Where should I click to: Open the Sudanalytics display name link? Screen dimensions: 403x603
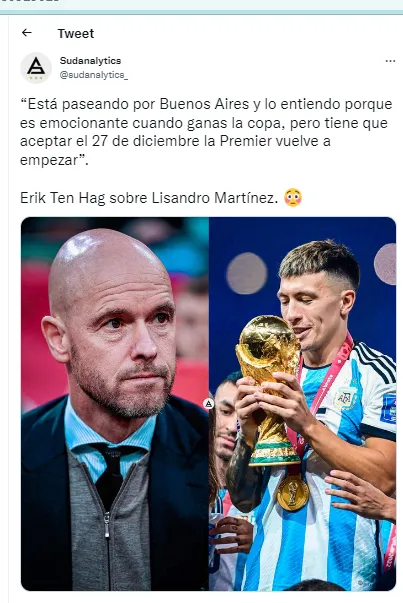90,61
